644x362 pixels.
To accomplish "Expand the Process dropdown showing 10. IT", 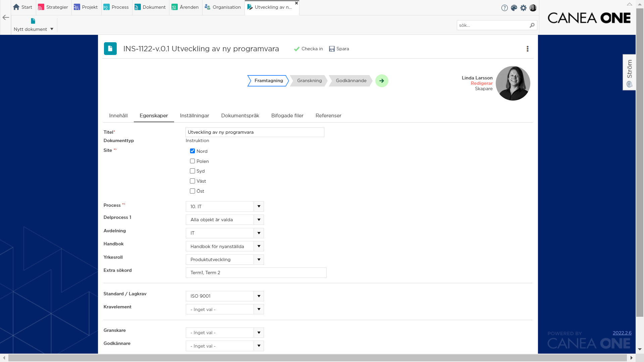I will tap(259, 206).
